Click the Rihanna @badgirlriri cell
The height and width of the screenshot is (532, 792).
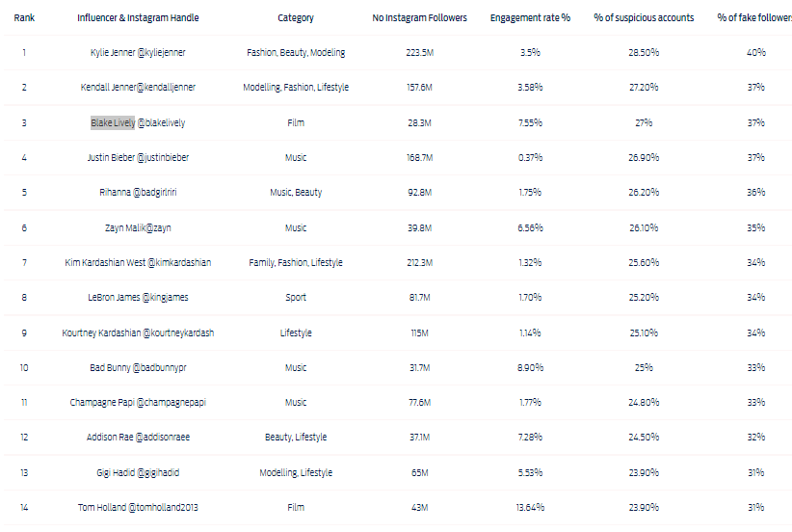[x=138, y=193]
